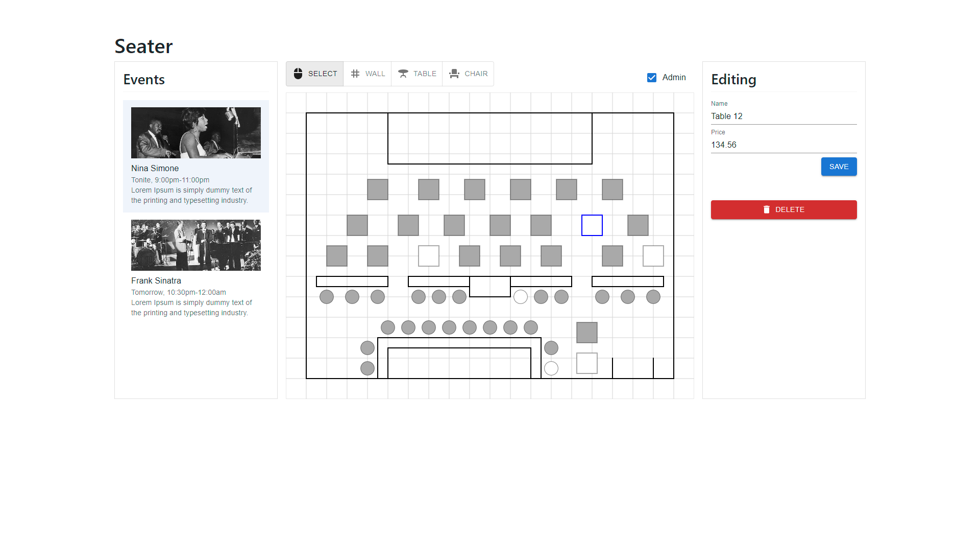The image size is (980, 540).
Task: Click the Tonite, 9:00pm-11:00pm event time
Action: [x=170, y=180]
